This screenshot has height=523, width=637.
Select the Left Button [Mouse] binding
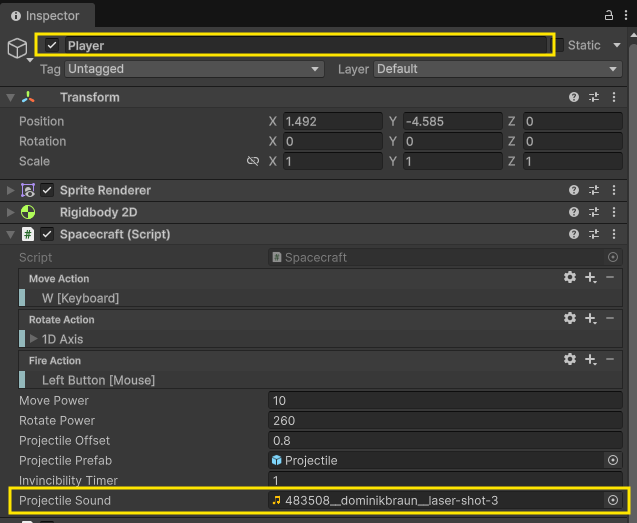[x=321, y=380]
